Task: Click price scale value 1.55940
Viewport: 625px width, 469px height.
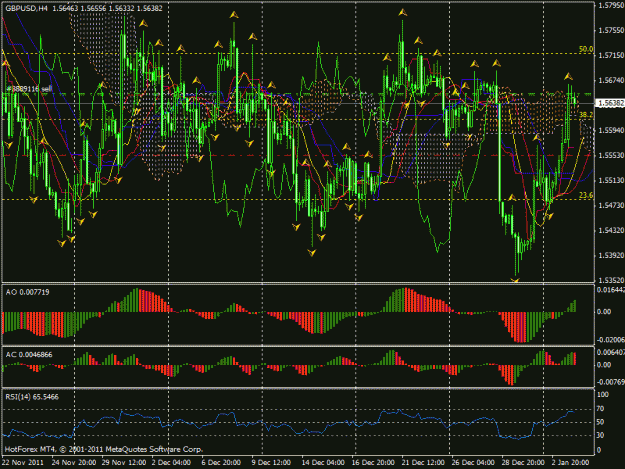Action: [x=611, y=130]
